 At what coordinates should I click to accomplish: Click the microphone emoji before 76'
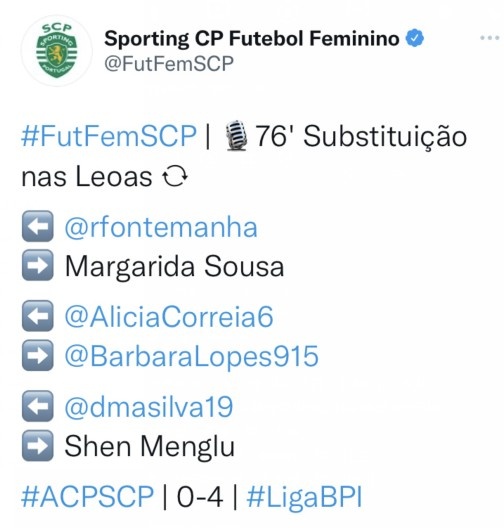point(236,136)
